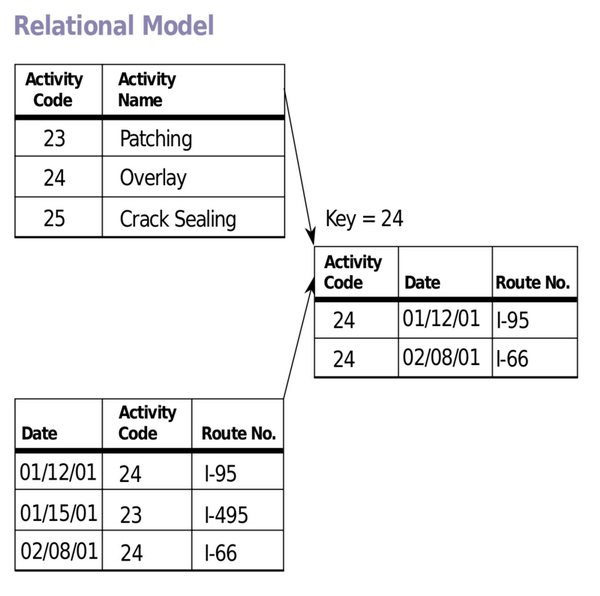
Task: Select the Activity Name column header
Action: coord(147,90)
